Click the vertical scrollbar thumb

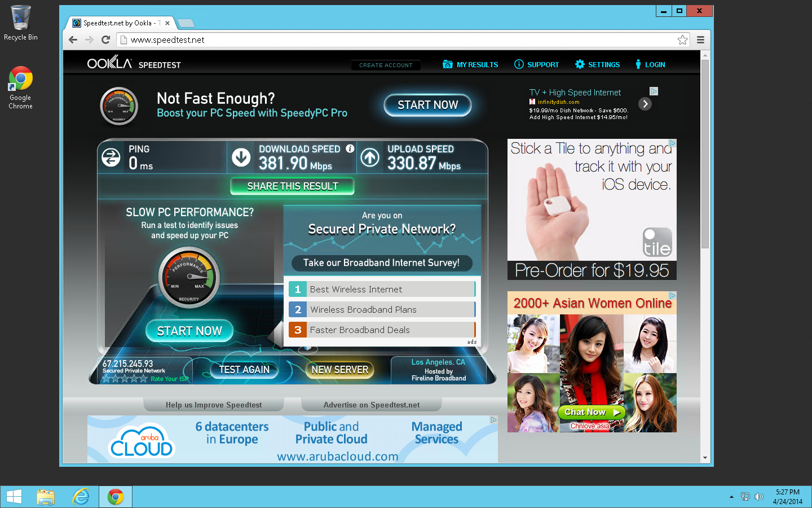705,154
